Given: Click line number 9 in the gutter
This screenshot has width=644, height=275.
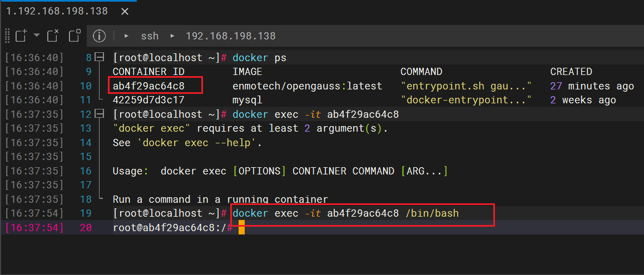Looking at the screenshot, I should (88, 72).
